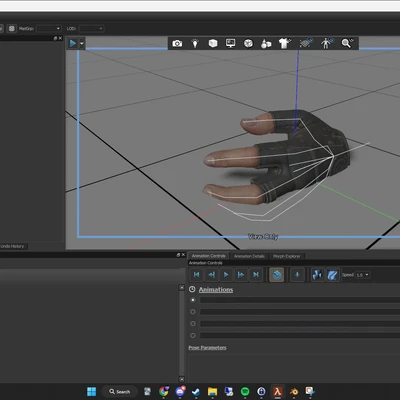Select the first animation radio button

[193, 300]
